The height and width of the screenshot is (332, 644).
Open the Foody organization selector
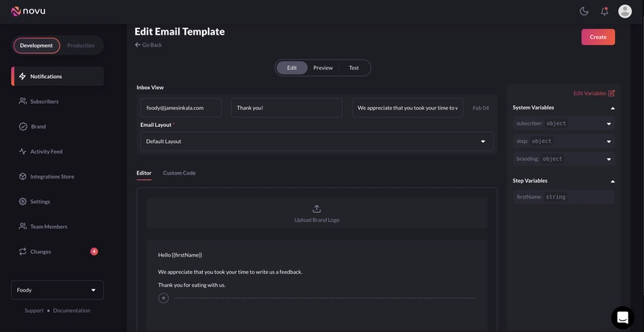57,290
